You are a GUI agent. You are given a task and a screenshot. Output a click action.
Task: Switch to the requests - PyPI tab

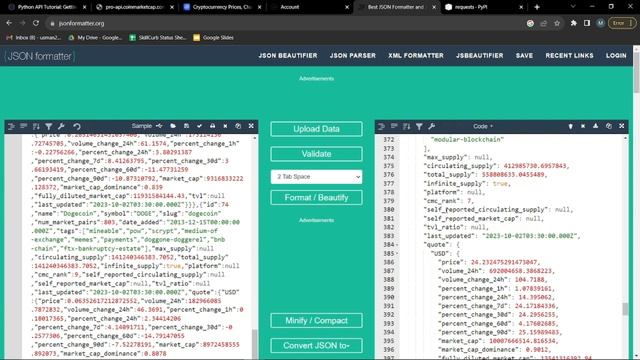point(482,7)
